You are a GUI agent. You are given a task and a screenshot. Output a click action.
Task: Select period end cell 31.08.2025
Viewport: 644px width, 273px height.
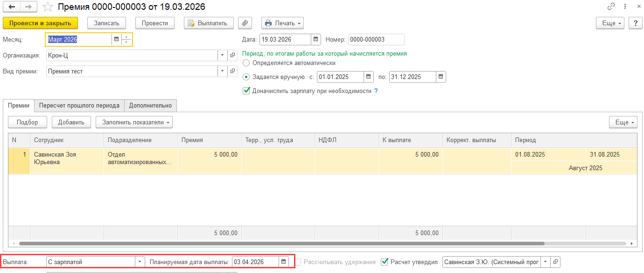611,155
